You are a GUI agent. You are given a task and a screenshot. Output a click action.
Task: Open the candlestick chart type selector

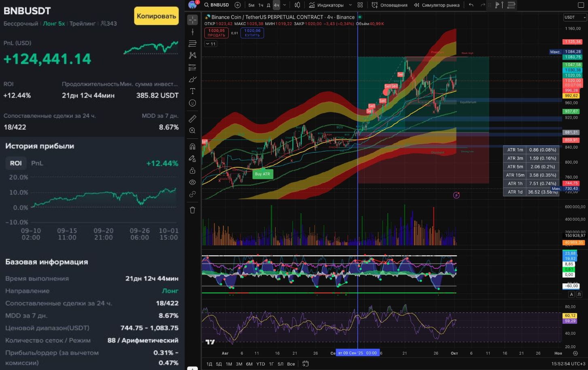297,5
